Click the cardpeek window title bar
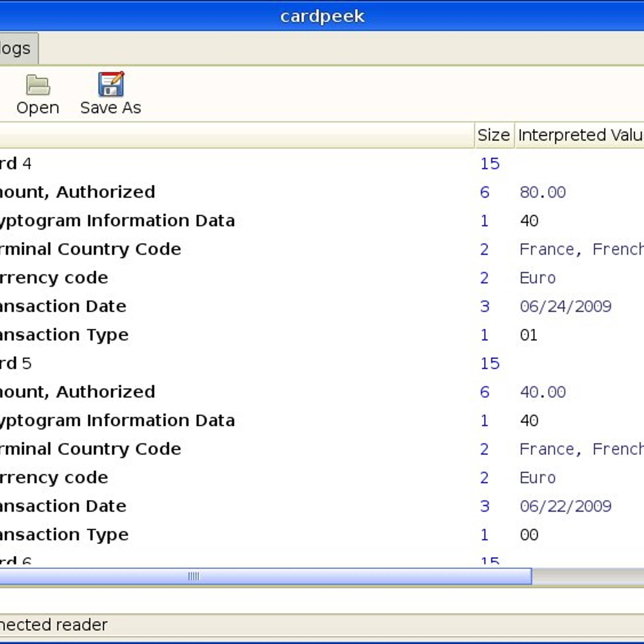The image size is (644, 644). pyautogui.click(x=322, y=16)
